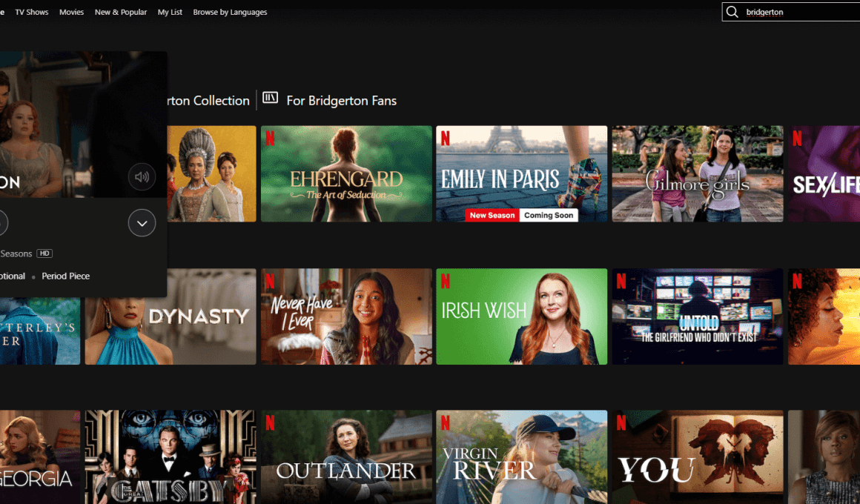Open the Never Have I Ever thumbnail

(x=347, y=316)
